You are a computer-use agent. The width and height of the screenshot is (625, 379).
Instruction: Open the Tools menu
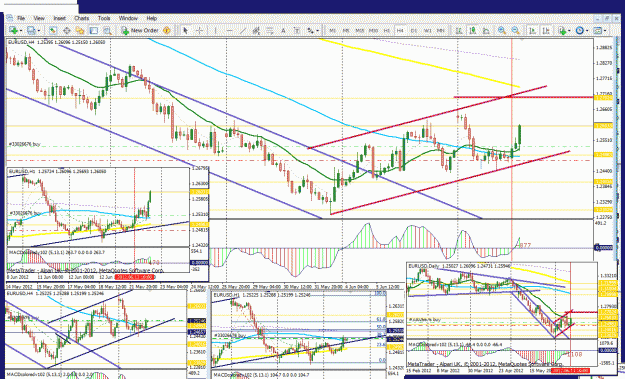click(104, 18)
